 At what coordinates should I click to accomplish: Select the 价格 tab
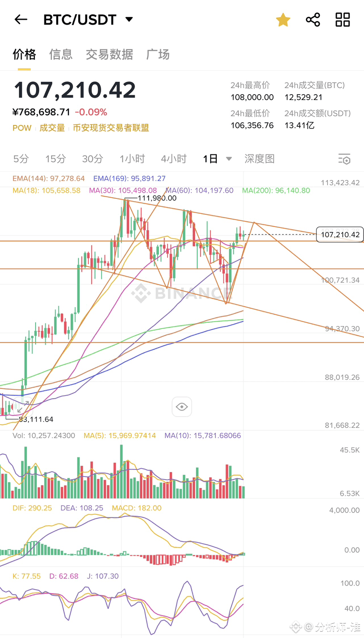(24, 55)
